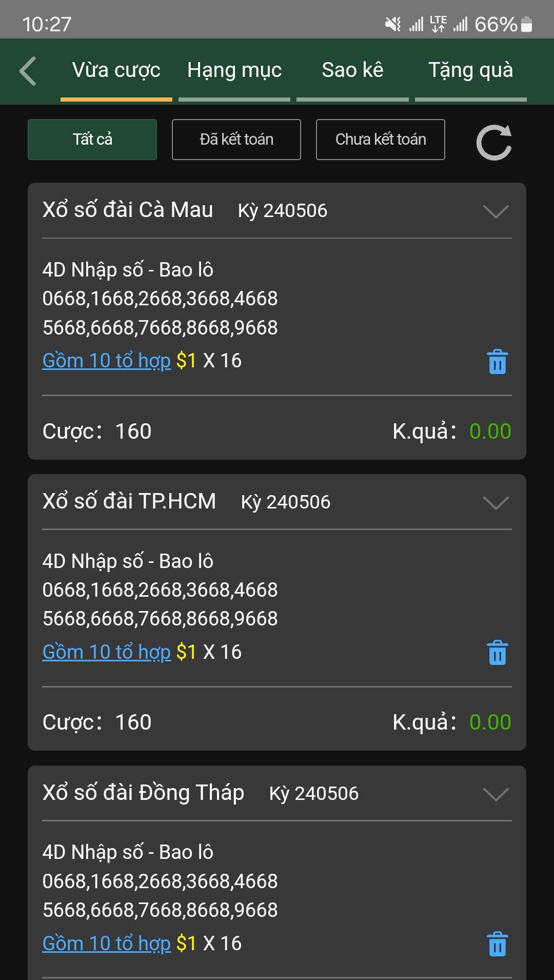The width and height of the screenshot is (554, 980).
Task: Select the Vừa cược tab
Action: [x=116, y=71]
